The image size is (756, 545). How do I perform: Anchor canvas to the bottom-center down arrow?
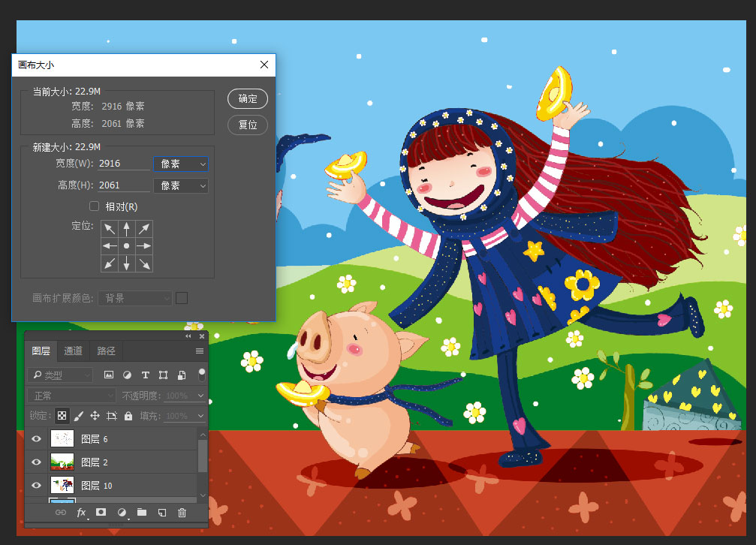click(127, 263)
